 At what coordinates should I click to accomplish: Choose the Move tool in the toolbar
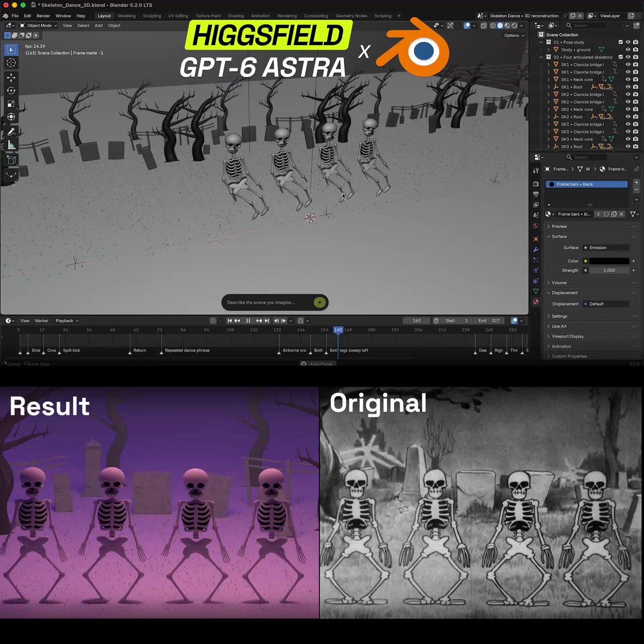click(x=11, y=78)
